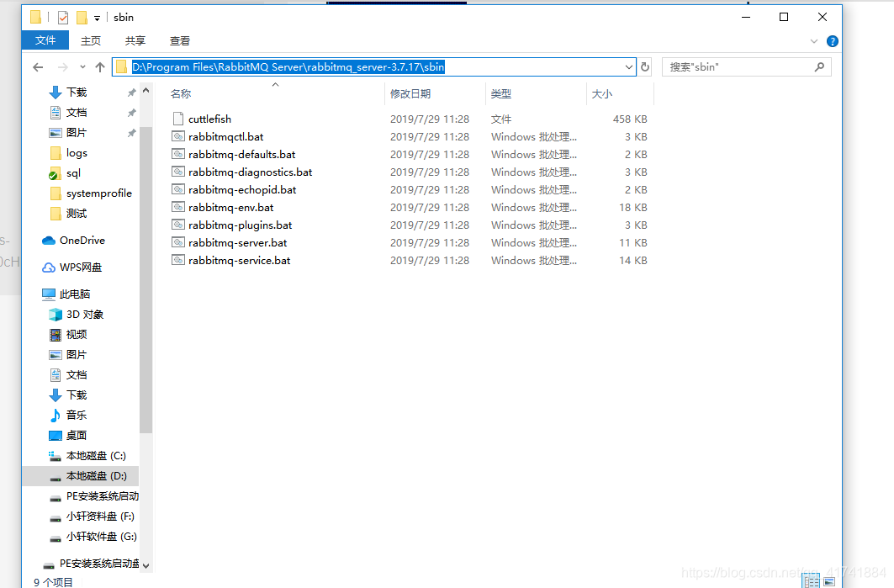894x588 pixels.
Task: Open 3D 对象 under 此电脑
Action: click(x=84, y=315)
